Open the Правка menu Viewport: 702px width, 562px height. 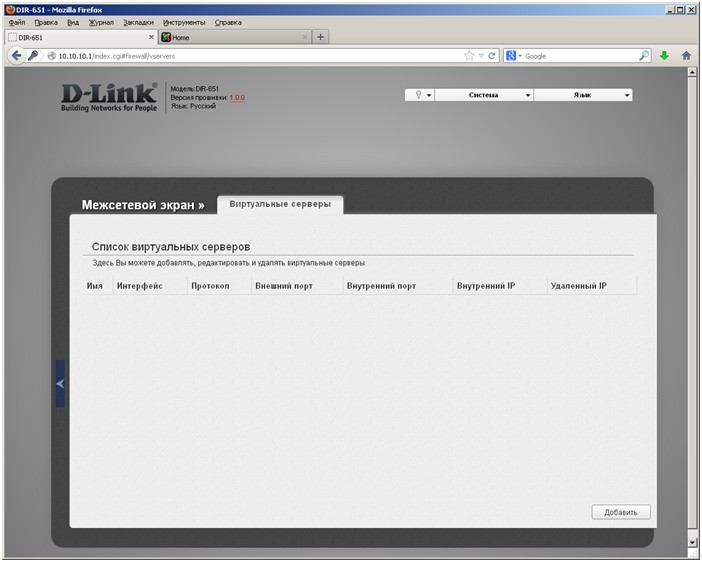pyautogui.click(x=46, y=22)
